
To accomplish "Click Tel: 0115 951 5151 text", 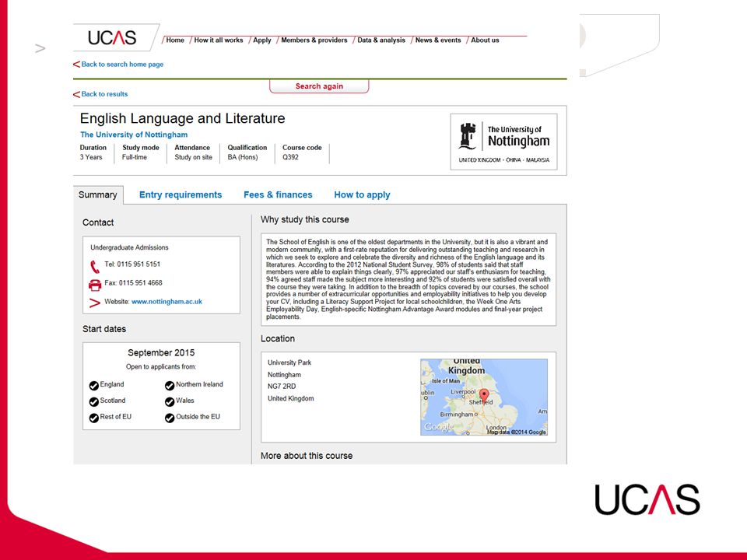I will point(132,264).
